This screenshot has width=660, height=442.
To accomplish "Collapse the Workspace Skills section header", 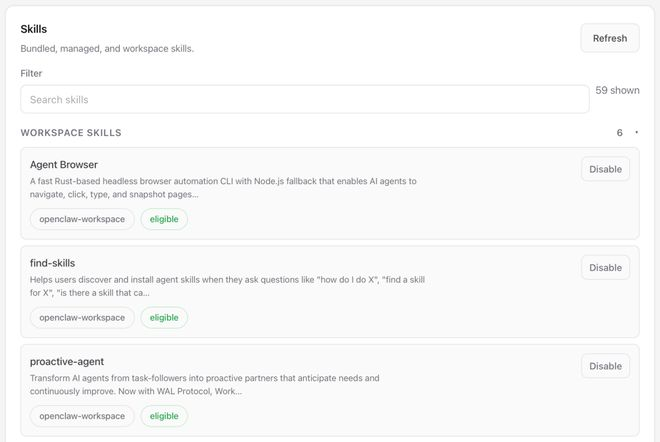I will (71, 132).
